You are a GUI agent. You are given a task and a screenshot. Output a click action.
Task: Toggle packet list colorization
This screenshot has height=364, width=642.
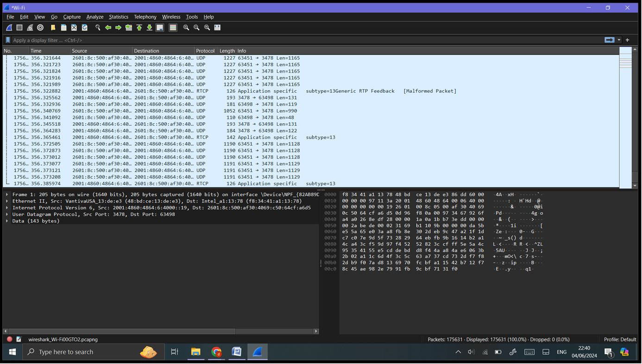[172, 27]
